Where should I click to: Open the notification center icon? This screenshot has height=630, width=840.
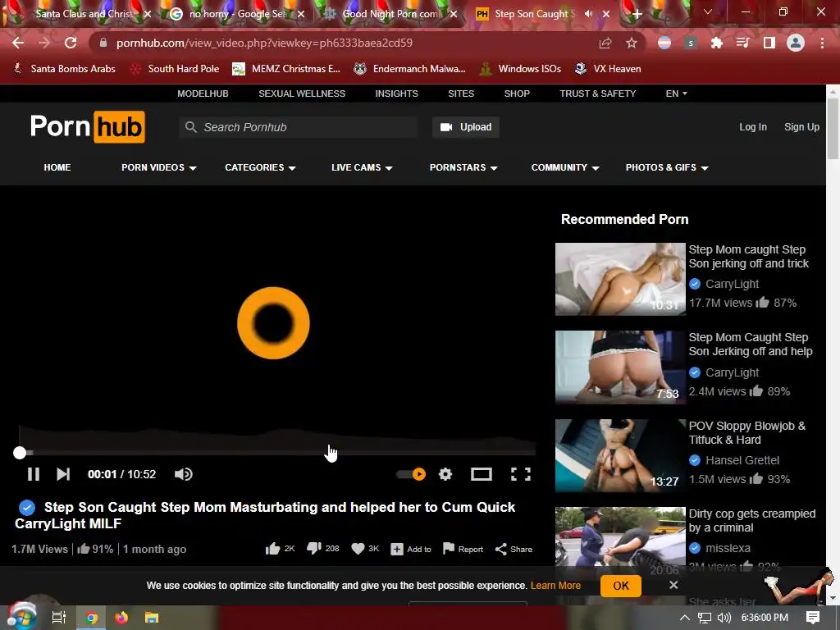pos(813,618)
